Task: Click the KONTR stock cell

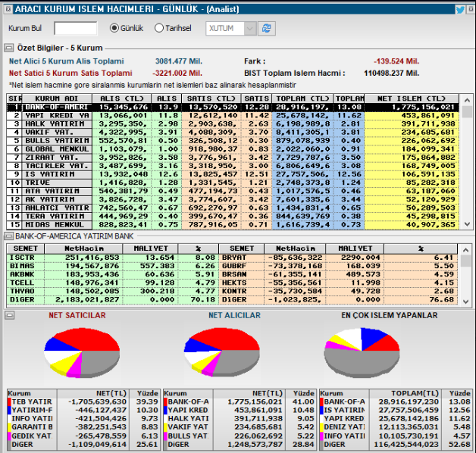Action: coord(241,292)
